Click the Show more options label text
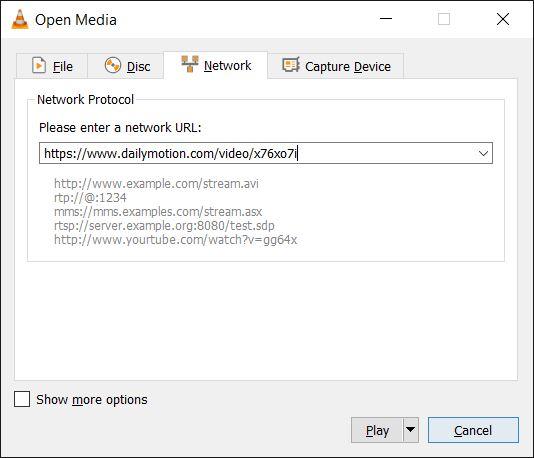Screen dimensions: 534x458 click(92, 399)
